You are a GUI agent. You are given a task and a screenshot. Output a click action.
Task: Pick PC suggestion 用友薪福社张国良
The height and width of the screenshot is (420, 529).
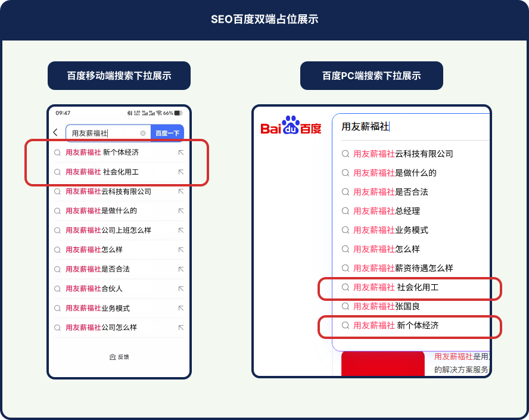[386, 306]
